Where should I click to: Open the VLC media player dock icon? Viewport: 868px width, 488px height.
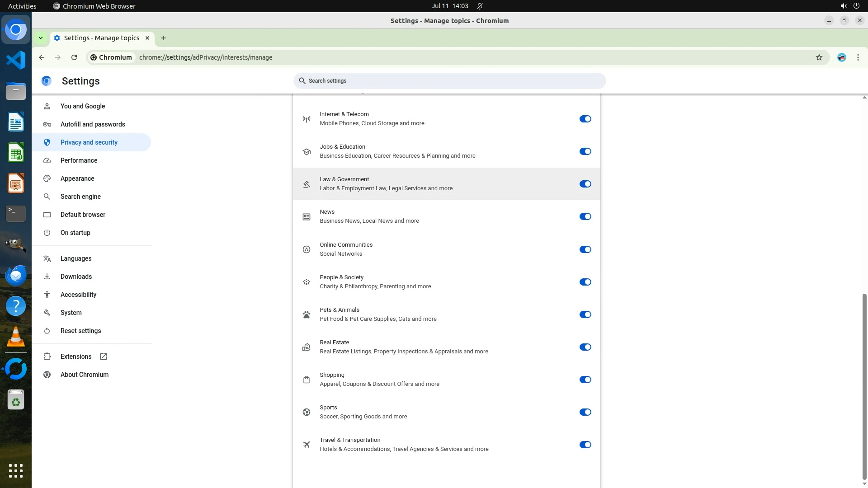click(16, 337)
